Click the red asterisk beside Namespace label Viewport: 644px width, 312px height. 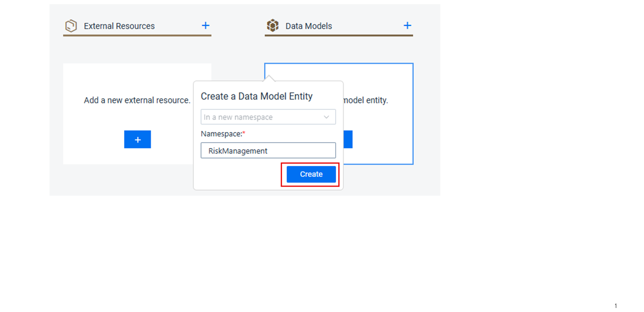coord(244,133)
